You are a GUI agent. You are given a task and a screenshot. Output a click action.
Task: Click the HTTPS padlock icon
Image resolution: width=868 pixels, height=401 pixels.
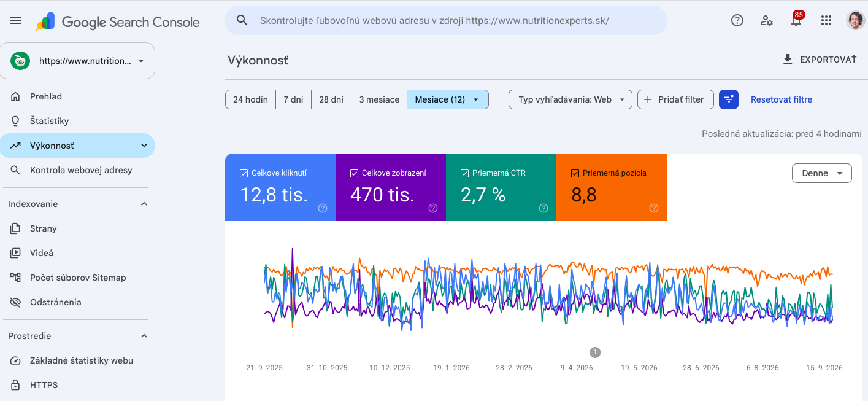tap(16, 385)
